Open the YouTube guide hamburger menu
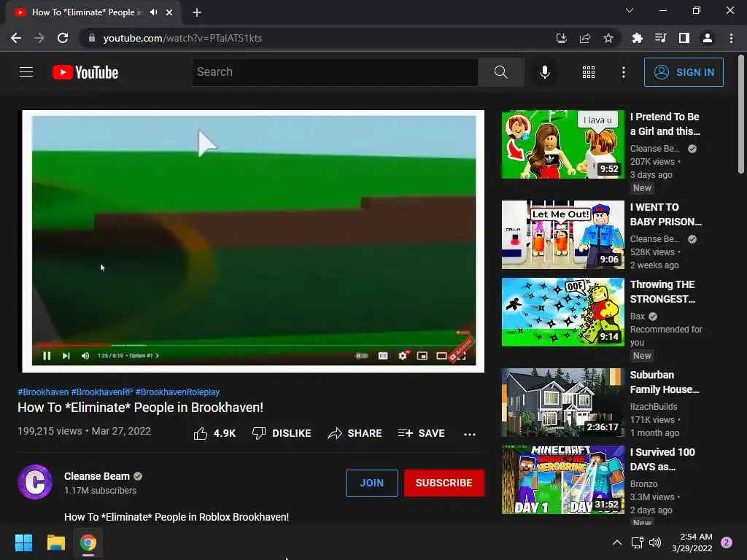The height and width of the screenshot is (560, 747). (26, 72)
